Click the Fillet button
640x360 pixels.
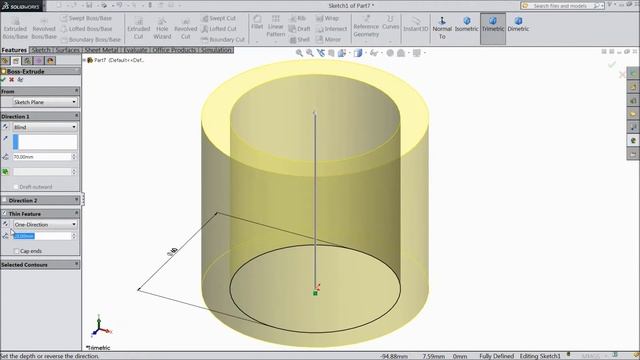pos(257,22)
